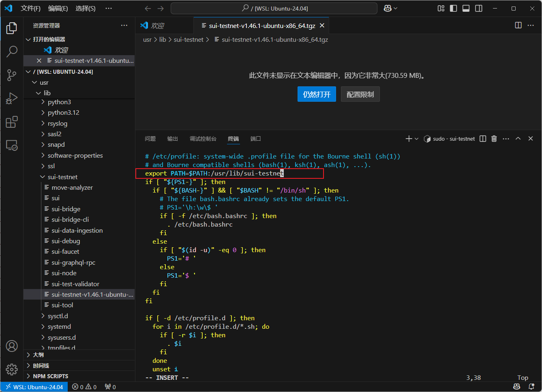Click the command center search box
Viewport: 542px width, 392px height.
pyautogui.click(x=274, y=9)
